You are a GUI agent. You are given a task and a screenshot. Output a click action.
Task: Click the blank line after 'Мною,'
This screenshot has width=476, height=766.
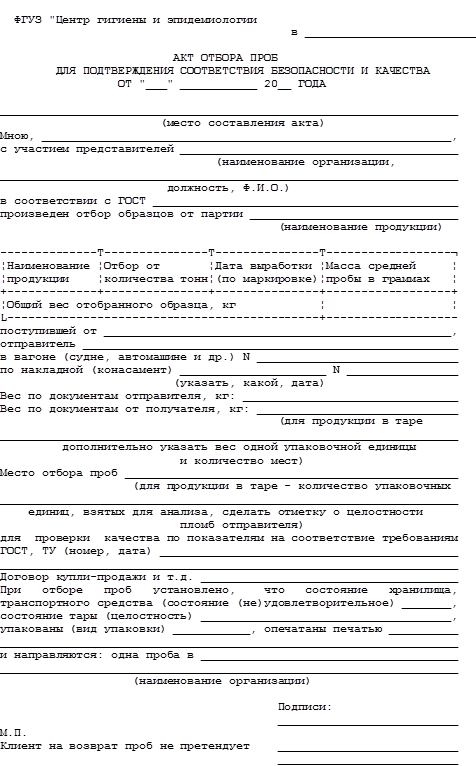click(x=246, y=136)
